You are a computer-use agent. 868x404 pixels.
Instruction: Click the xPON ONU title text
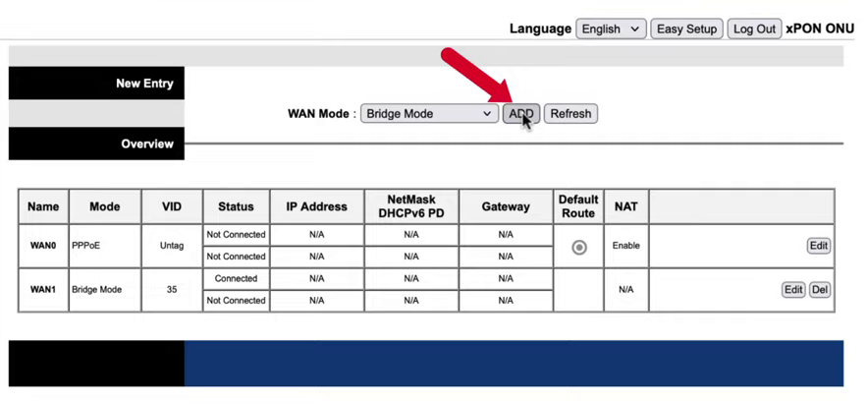[820, 29]
